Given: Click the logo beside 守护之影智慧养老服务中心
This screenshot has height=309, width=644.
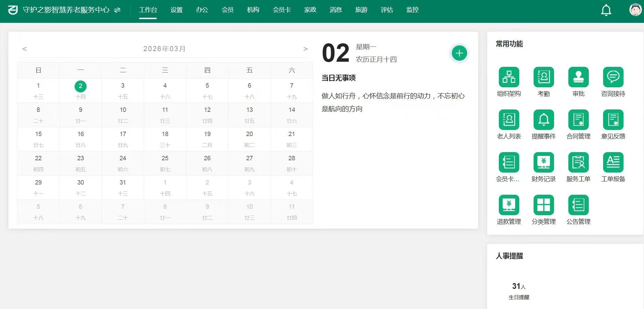Looking at the screenshot, I should (13, 10).
